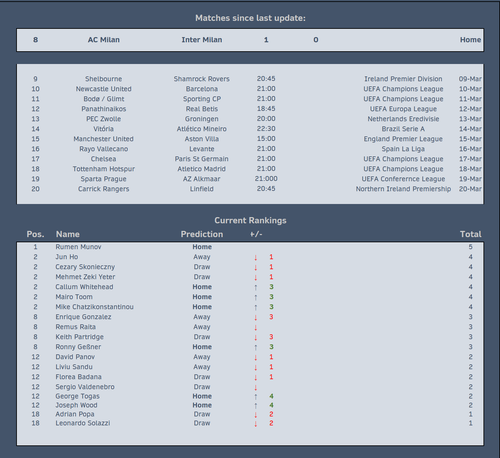
Task: Click Jun Ho in rankings
Action: (67, 257)
